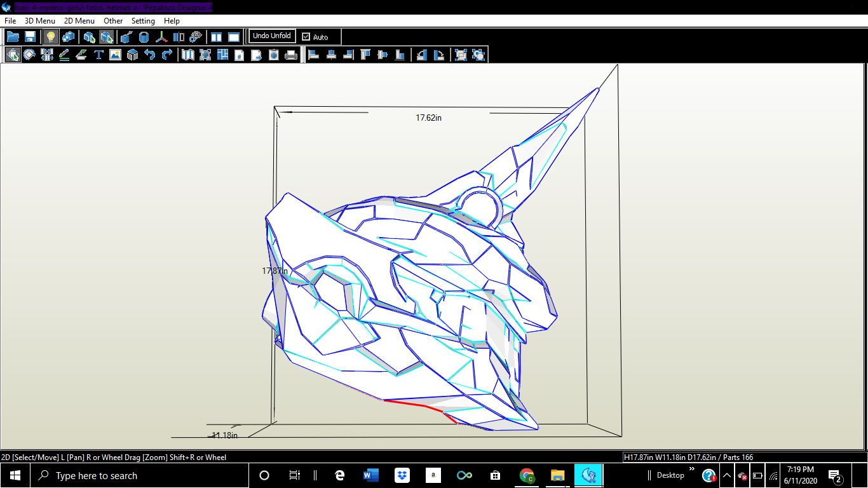This screenshot has width=868, height=488.
Task: Open the Help menu
Action: coord(172,21)
